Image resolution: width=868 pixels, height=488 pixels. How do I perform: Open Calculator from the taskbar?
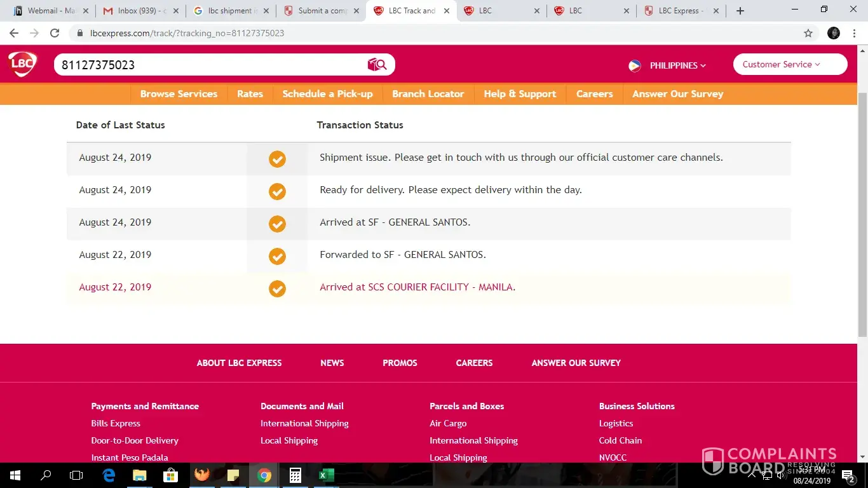[295, 475]
